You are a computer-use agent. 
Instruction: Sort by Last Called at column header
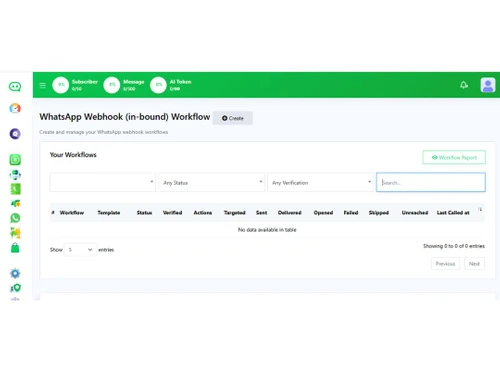coord(453,213)
